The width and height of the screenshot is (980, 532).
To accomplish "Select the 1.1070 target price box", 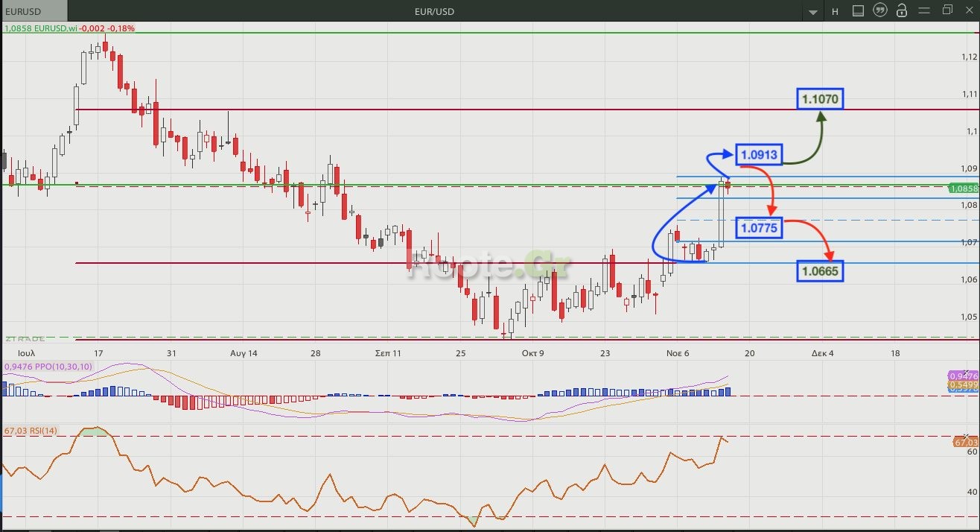I will coord(821,98).
